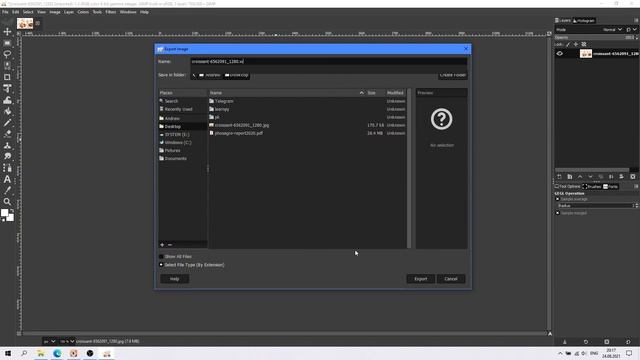Click the foreground color swatch
The image size is (640, 360).
[x=4, y=213]
